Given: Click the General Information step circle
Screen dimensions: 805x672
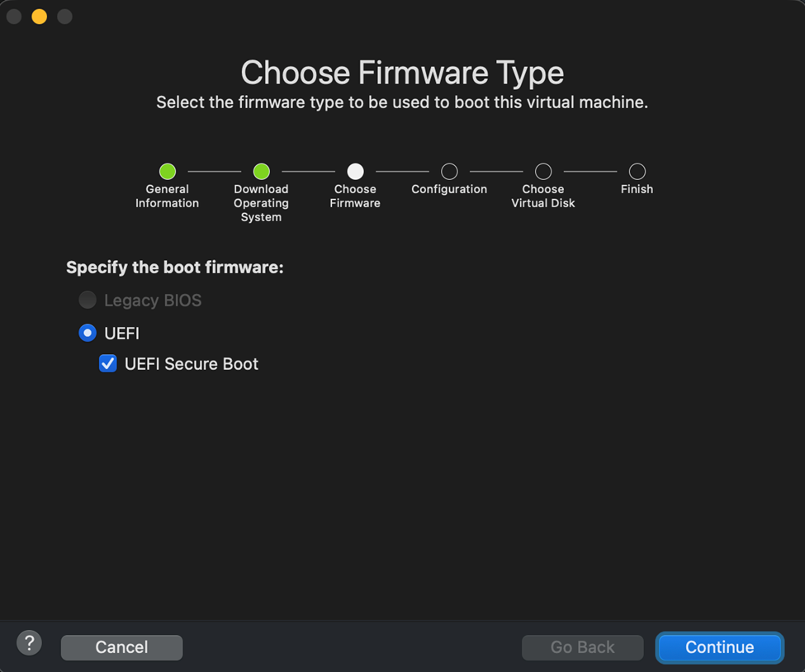Looking at the screenshot, I should coord(168,171).
